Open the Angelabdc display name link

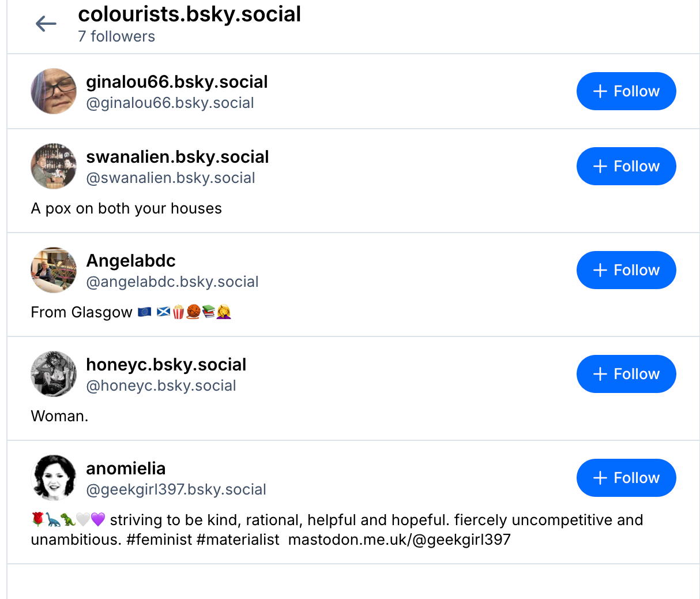click(x=131, y=261)
